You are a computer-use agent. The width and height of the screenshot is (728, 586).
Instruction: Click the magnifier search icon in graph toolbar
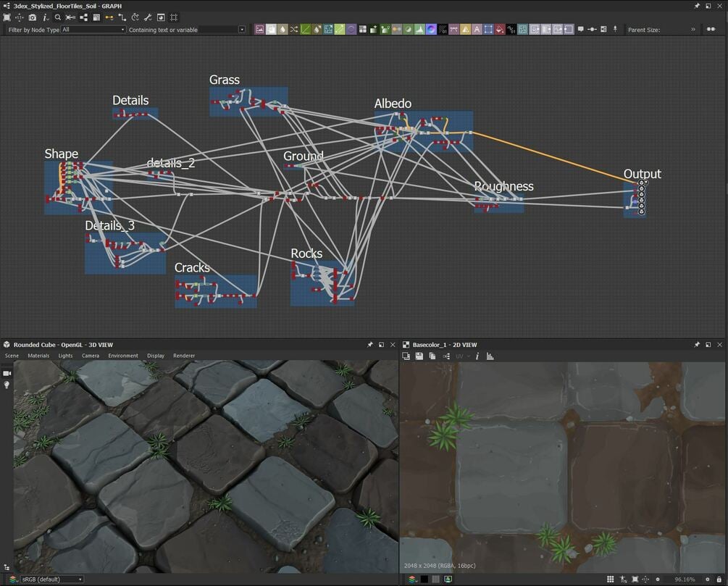(x=57, y=17)
